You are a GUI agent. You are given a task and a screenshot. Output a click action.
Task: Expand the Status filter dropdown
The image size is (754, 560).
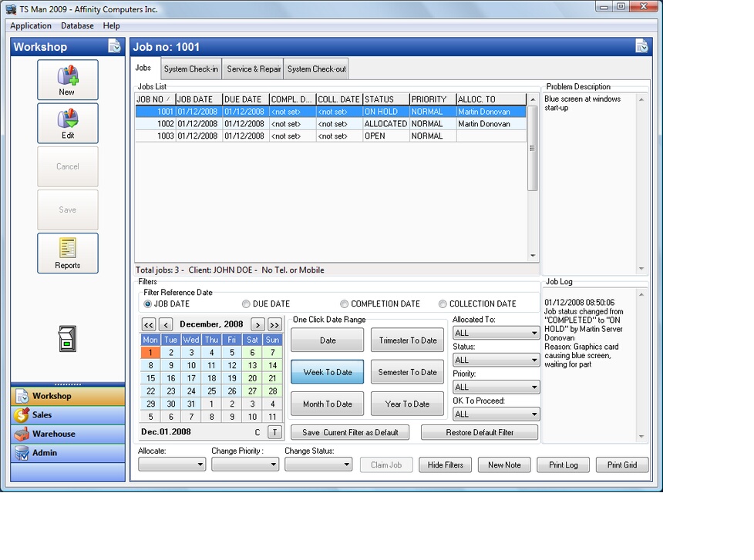[x=496, y=360]
